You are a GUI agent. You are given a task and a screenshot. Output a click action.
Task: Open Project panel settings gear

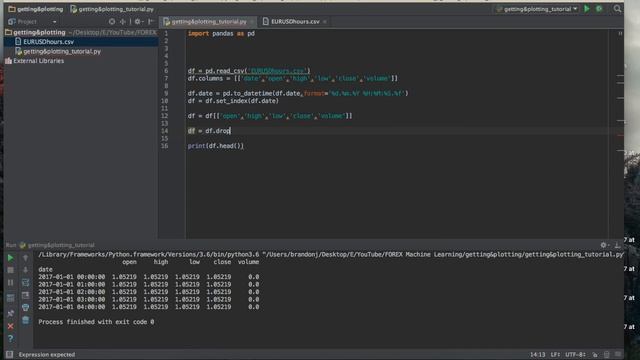pos(138,22)
